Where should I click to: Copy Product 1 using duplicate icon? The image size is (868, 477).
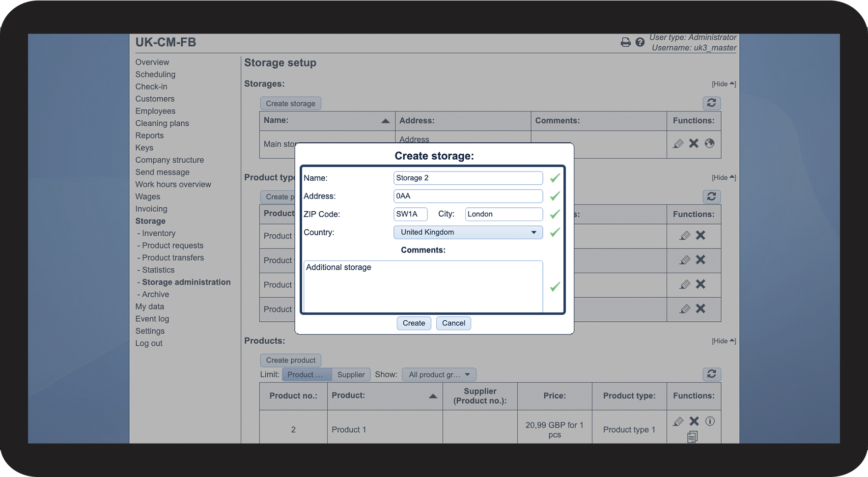(x=692, y=437)
